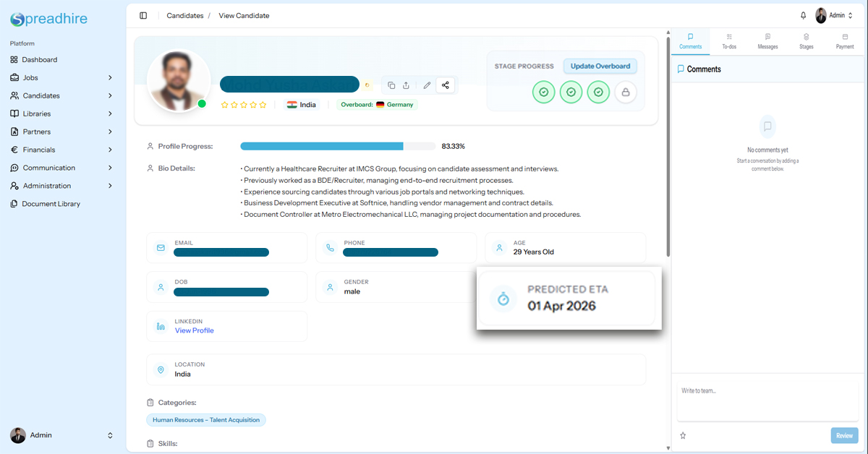Toggle the sidebar panel icon

click(143, 15)
